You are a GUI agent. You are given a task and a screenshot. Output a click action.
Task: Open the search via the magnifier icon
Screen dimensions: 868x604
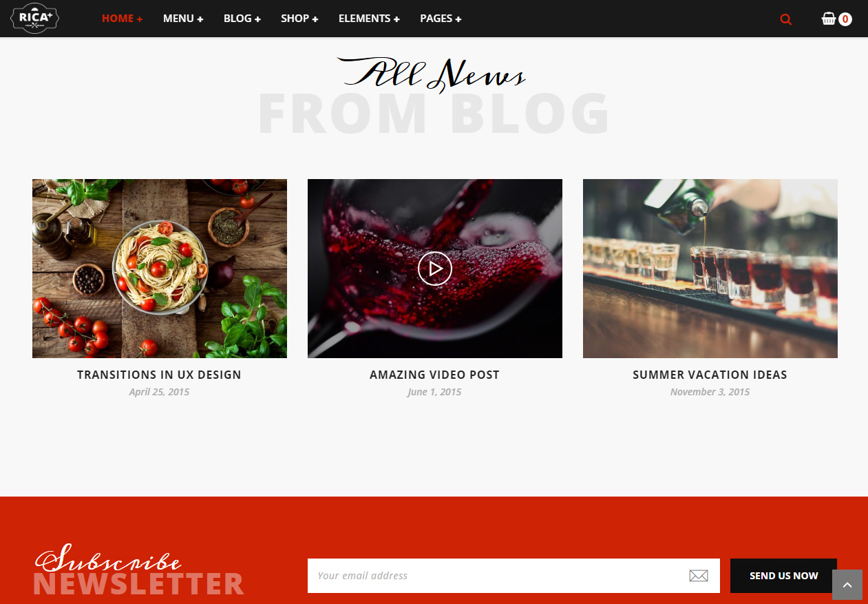point(785,19)
